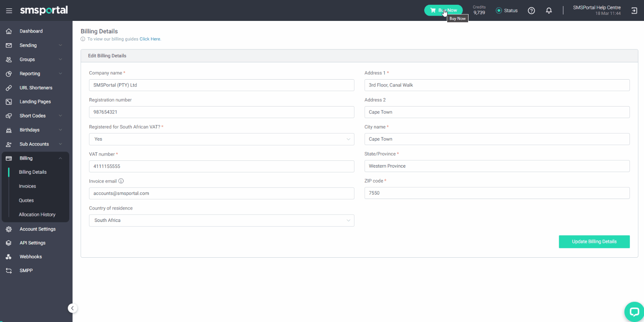Click the Edit Billing Details header text
Screen dimensions: 644x322
[107, 56]
